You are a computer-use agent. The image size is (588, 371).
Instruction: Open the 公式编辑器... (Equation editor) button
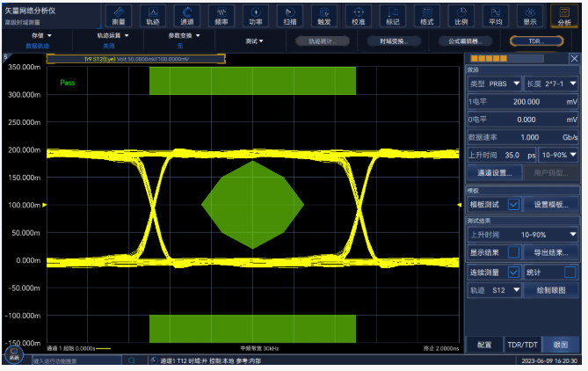point(465,41)
